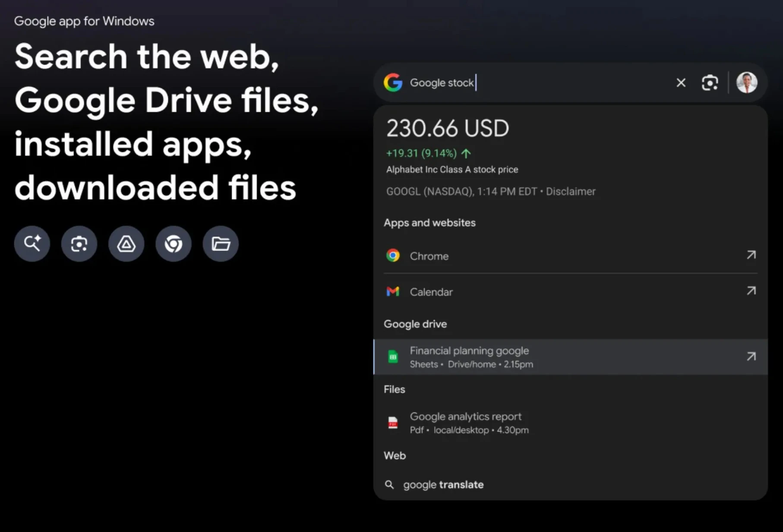Click the Google Drive icon
Screen dimensions: 783x532
[x=126, y=243]
